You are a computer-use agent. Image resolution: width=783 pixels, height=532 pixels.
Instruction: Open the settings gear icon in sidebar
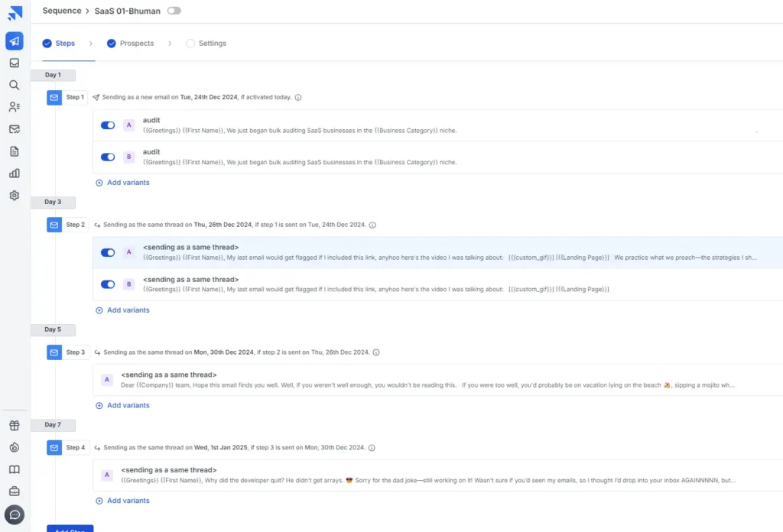coord(15,195)
